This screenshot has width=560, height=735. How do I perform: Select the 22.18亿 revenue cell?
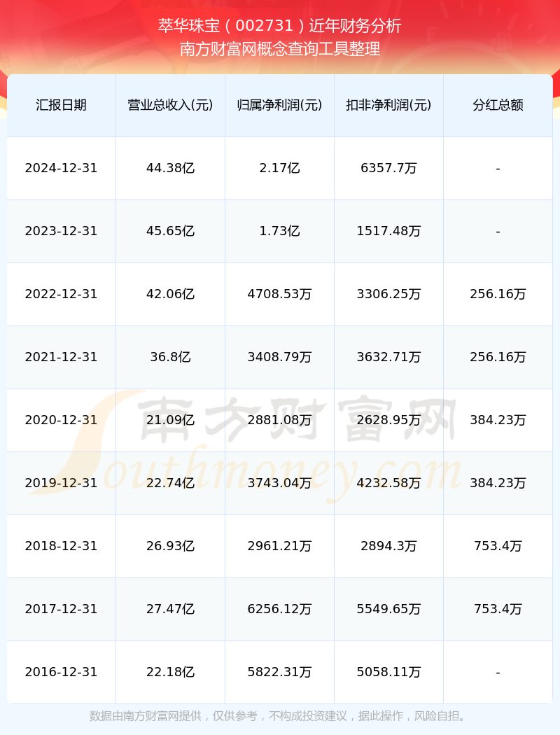[171, 672]
